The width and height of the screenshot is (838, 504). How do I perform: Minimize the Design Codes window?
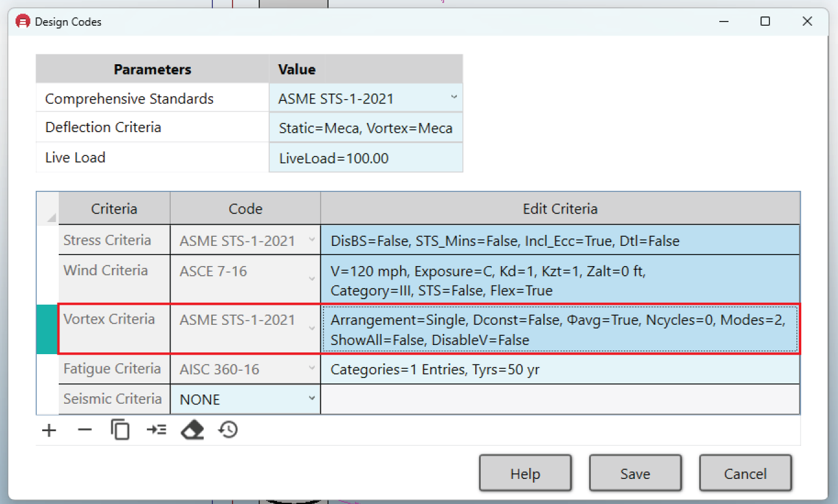(724, 21)
